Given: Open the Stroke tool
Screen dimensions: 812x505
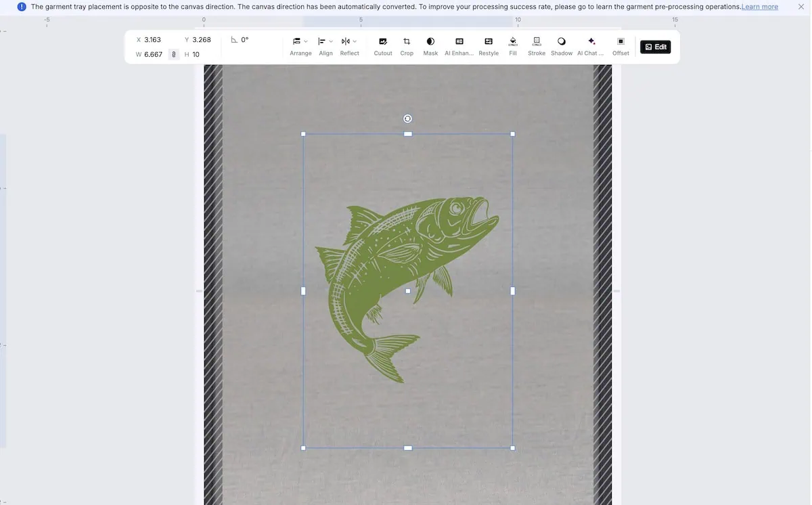Looking at the screenshot, I should [x=537, y=46].
